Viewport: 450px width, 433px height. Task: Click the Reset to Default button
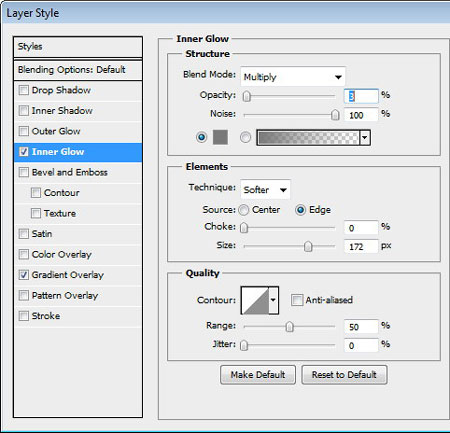344,375
